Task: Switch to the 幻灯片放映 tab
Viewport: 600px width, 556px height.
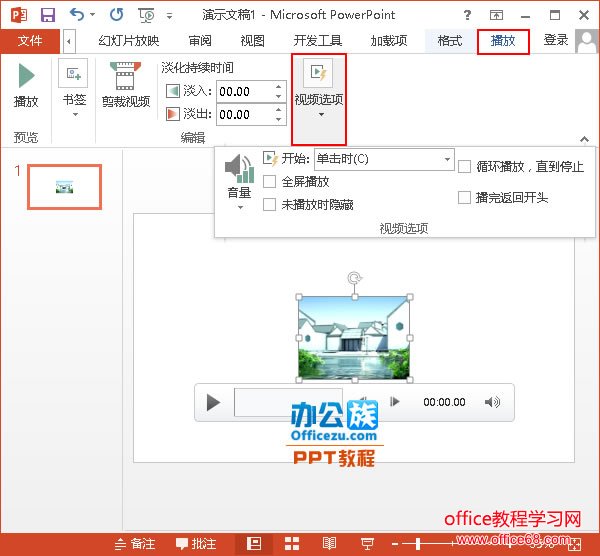Action: pos(129,41)
